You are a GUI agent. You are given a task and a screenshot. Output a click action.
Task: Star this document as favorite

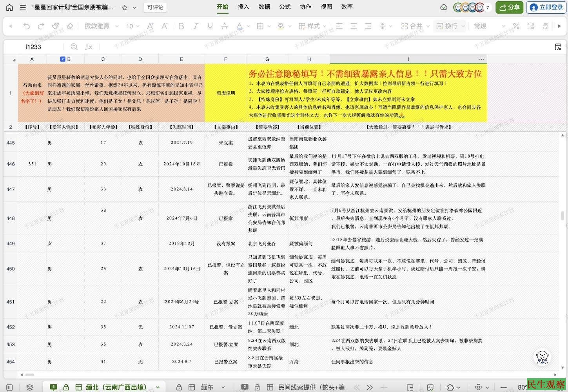coord(125,7)
